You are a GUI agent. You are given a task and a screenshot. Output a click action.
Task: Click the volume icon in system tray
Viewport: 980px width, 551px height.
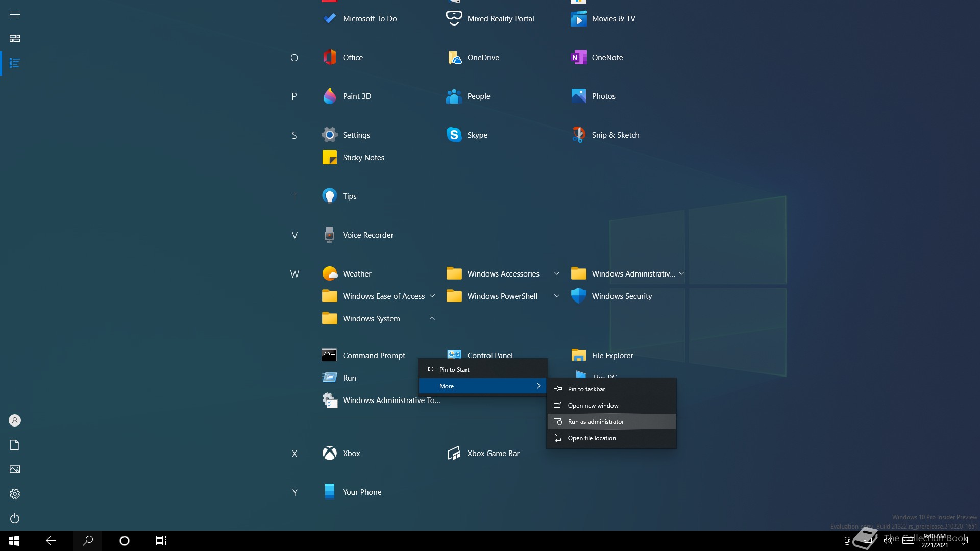(x=888, y=541)
